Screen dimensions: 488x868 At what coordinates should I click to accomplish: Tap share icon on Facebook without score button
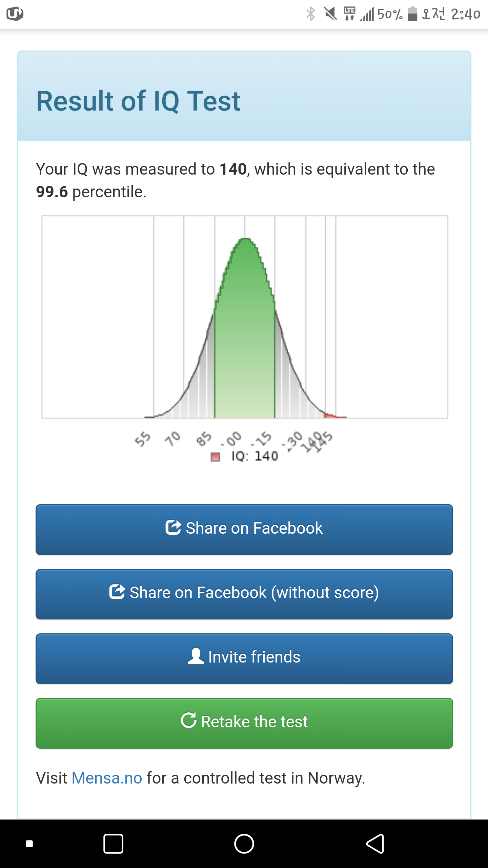click(x=117, y=592)
